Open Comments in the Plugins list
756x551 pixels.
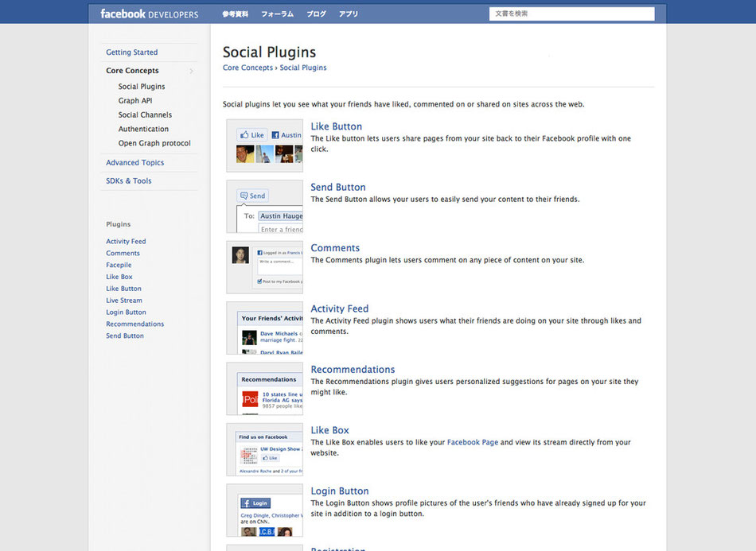pyautogui.click(x=123, y=253)
